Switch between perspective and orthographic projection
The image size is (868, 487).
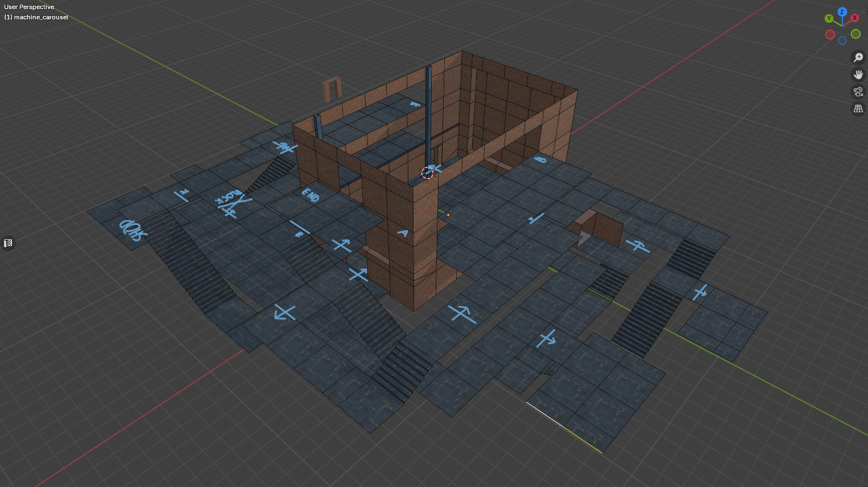858,109
